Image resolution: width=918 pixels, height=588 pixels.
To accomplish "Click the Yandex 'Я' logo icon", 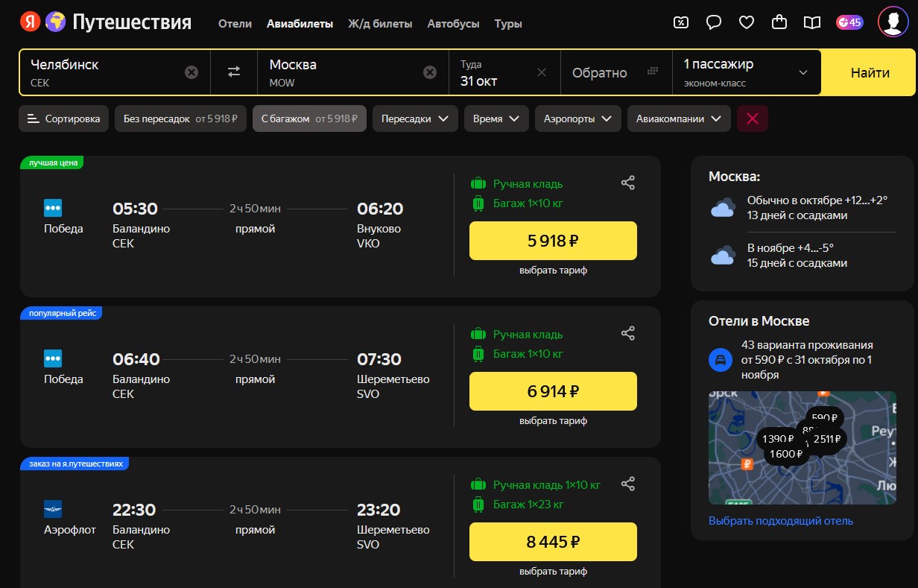I will [31, 22].
